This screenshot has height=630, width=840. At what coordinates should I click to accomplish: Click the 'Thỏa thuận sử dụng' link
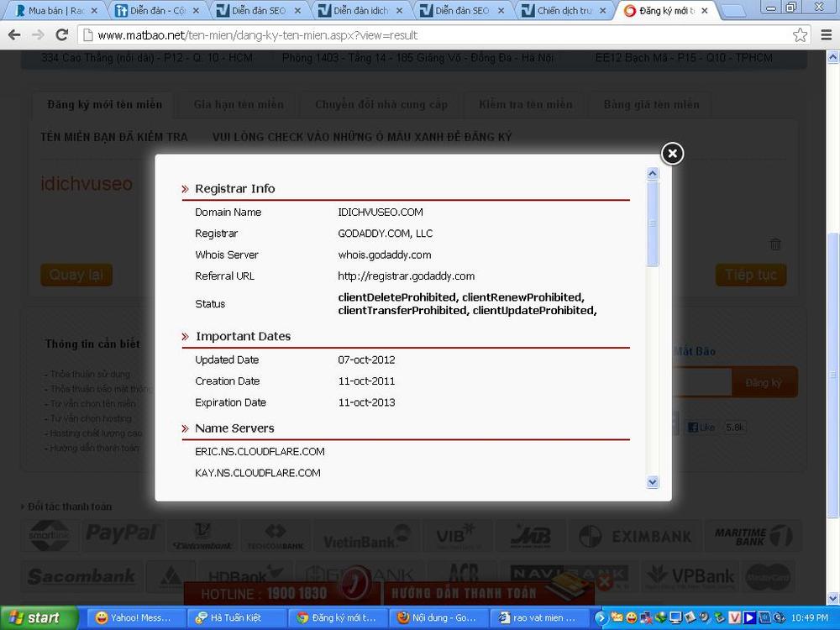click(x=90, y=374)
